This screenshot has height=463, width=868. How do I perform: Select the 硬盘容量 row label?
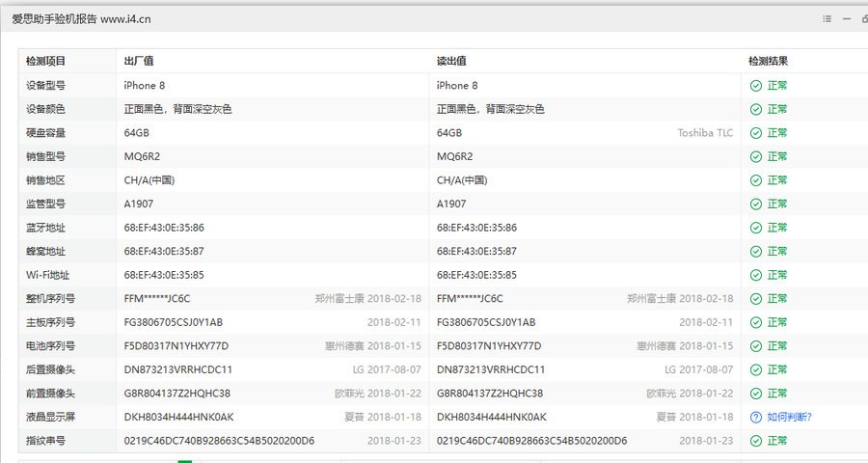[x=45, y=133]
